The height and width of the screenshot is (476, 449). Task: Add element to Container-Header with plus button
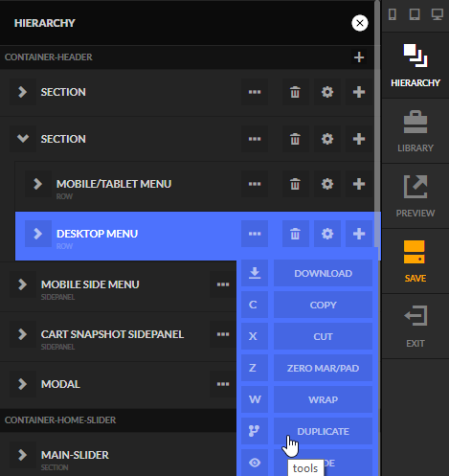(359, 57)
